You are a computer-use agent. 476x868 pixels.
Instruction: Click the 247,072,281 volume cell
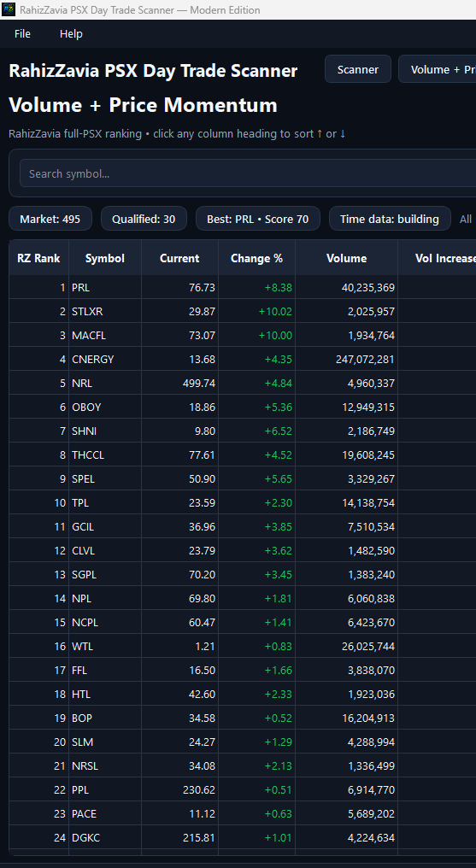(x=346, y=360)
